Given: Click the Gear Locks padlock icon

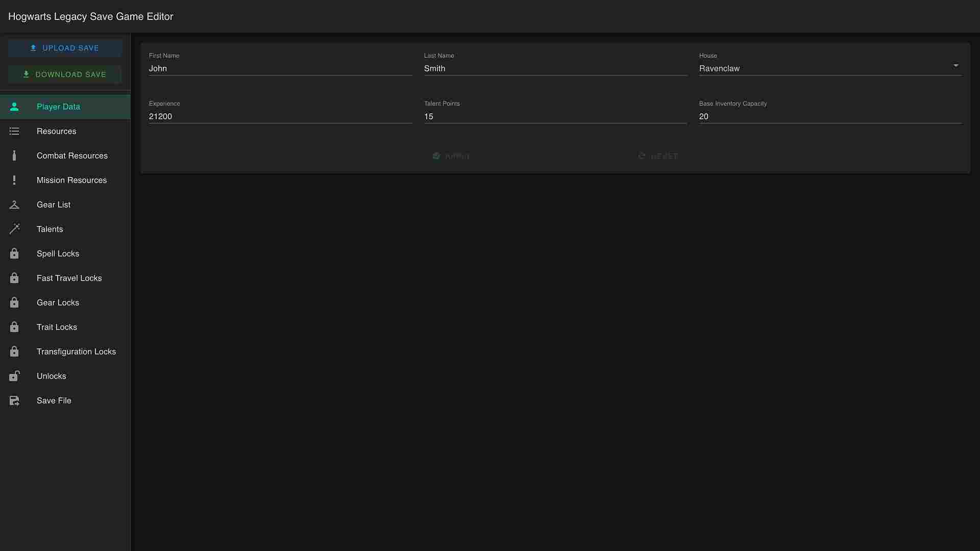Looking at the screenshot, I should [x=14, y=303].
